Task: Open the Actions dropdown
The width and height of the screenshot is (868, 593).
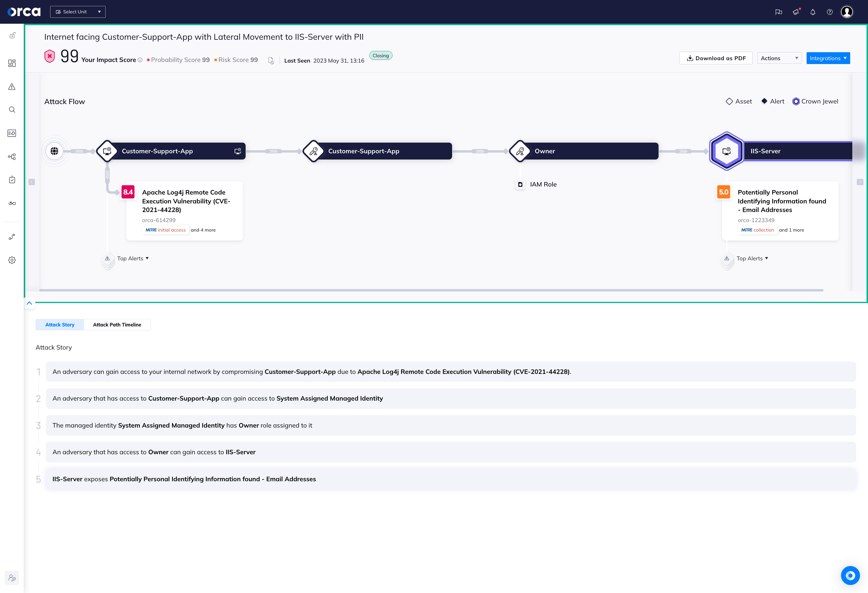Action: tap(779, 58)
